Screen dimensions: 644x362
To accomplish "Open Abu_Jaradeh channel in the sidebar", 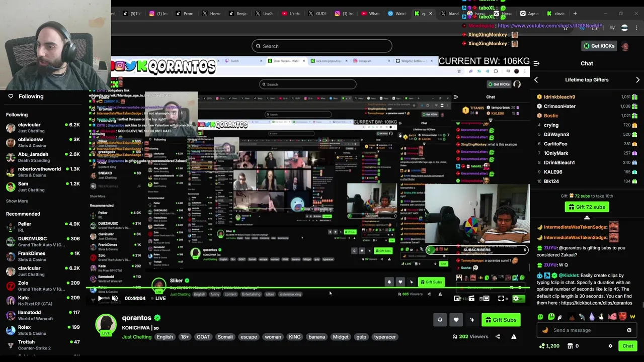I will point(43,157).
